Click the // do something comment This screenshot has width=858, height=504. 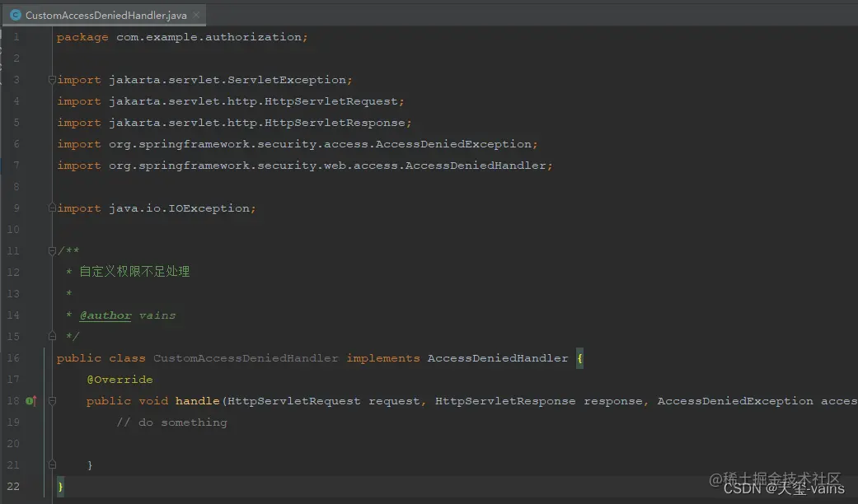171,422
